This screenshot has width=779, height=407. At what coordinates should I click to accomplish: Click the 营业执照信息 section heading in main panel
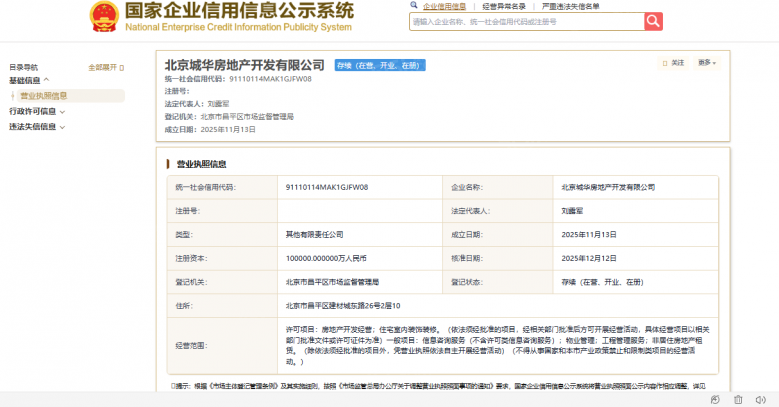click(x=201, y=164)
